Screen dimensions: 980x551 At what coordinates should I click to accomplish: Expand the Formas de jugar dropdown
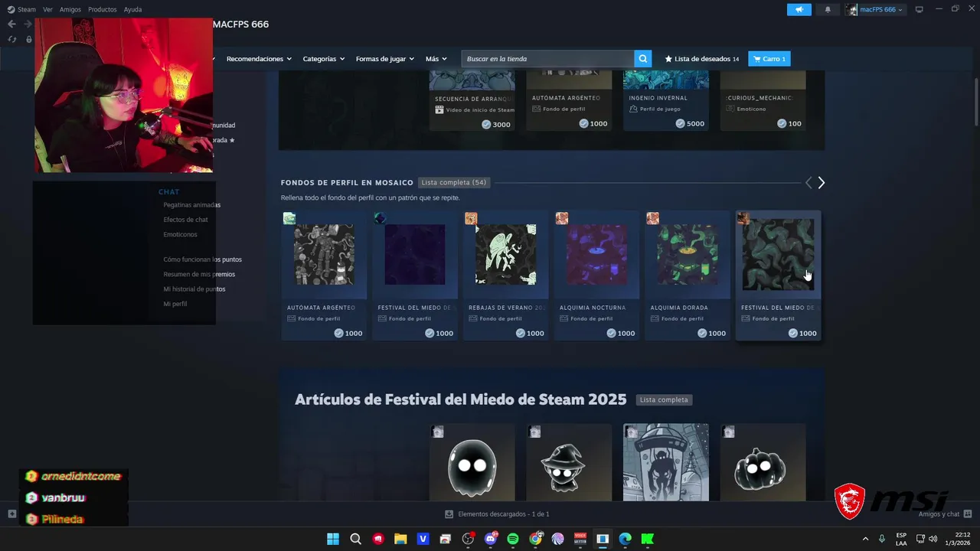click(x=385, y=59)
